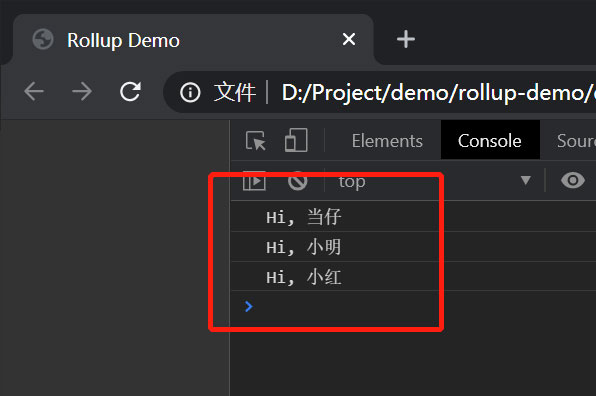Show the console sidebar panel
The image size is (596, 396).
pos(254,181)
